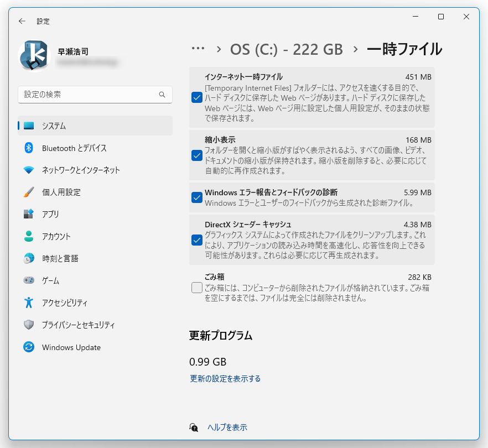The image size is (488, 448).
Task: Click the アカウント person icon
Action: click(29, 237)
